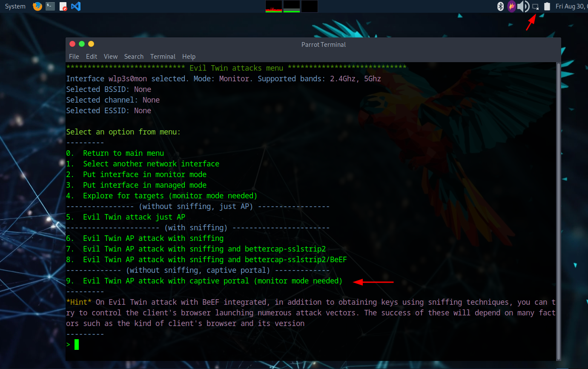This screenshot has width=588, height=369.
Task: Open the Help menu in the terminal
Action: point(189,57)
